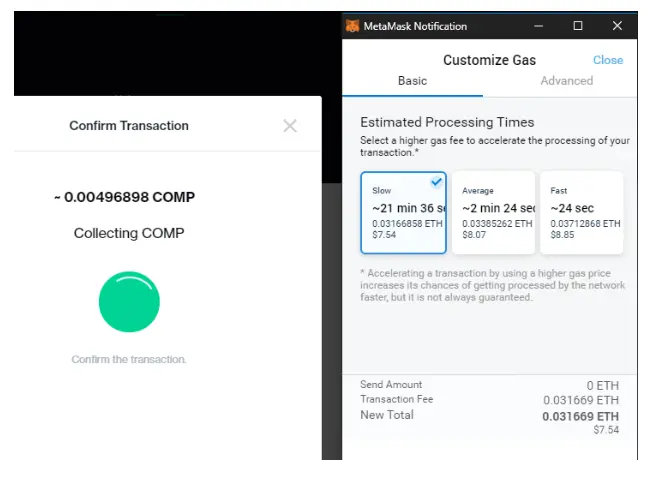Viewport: 647px width, 482px height.
Task: Click the Close link in Customize Gas
Action: pyautogui.click(x=608, y=60)
